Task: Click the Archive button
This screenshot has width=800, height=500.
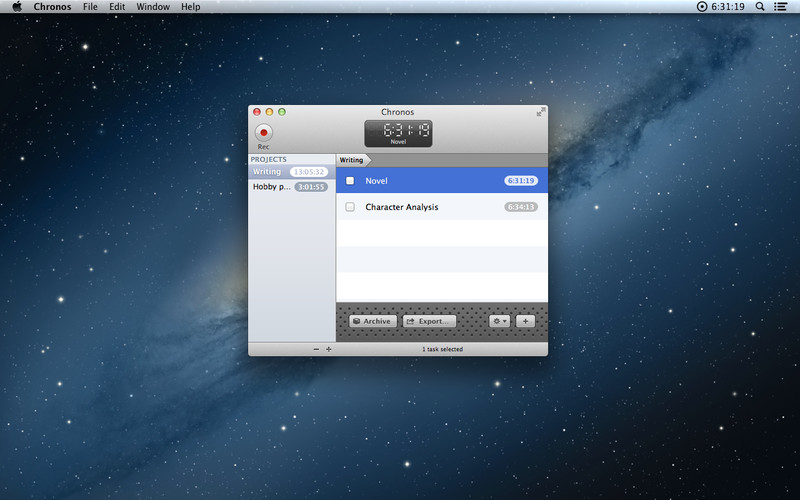Action: point(372,321)
